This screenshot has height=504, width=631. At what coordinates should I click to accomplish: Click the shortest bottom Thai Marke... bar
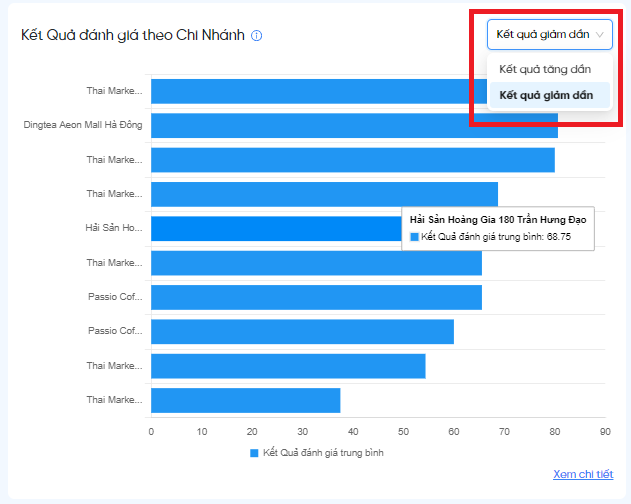[x=245, y=401]
